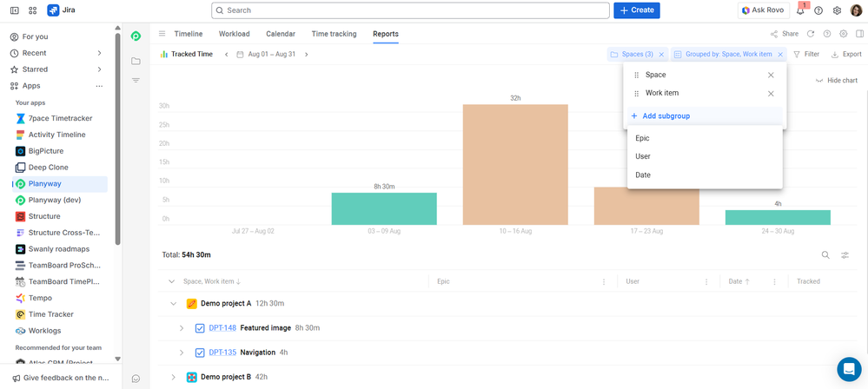Search the tracked time table

click(825, 255)
